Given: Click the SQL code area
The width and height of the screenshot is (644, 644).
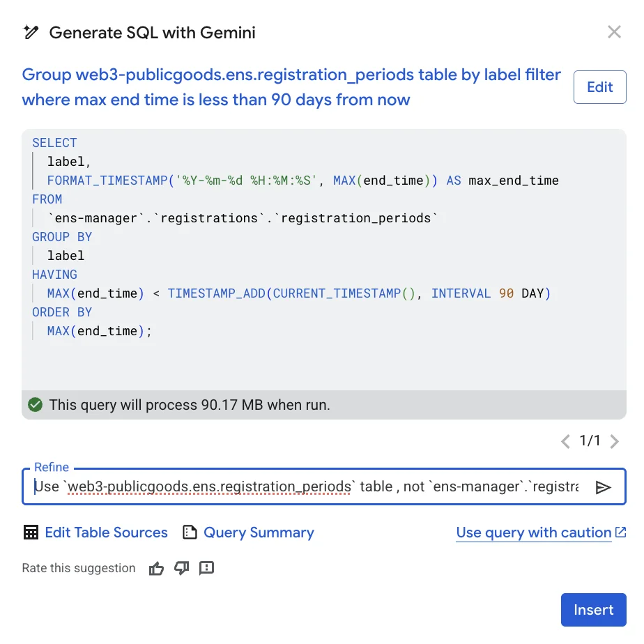Looking at the screenshot, I should [x=293, y=237].
